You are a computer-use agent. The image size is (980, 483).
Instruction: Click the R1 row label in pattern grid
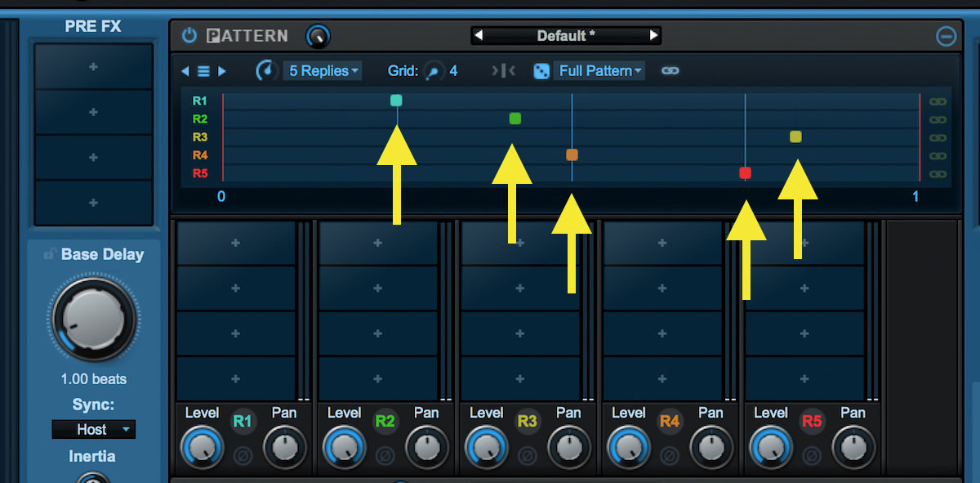[x=199, y=101]
